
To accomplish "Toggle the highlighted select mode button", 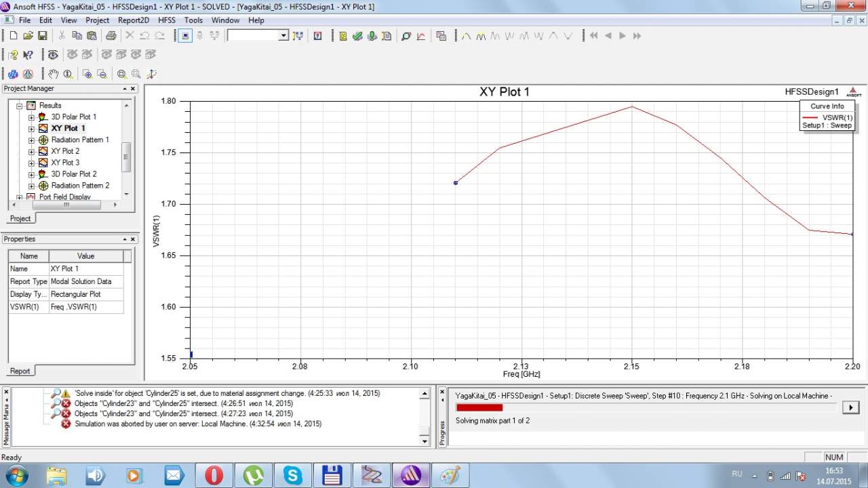I will click(186, 36).
